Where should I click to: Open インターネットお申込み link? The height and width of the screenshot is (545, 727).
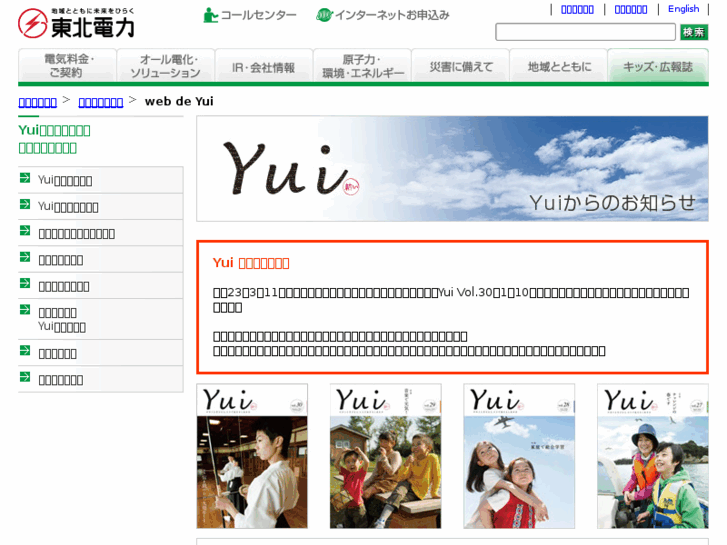[x=392, y=15]
